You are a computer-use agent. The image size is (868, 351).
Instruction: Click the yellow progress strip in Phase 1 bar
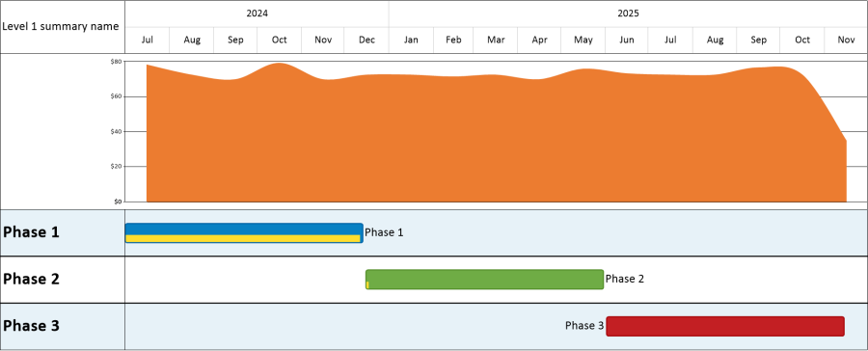(x=242, y=238)
